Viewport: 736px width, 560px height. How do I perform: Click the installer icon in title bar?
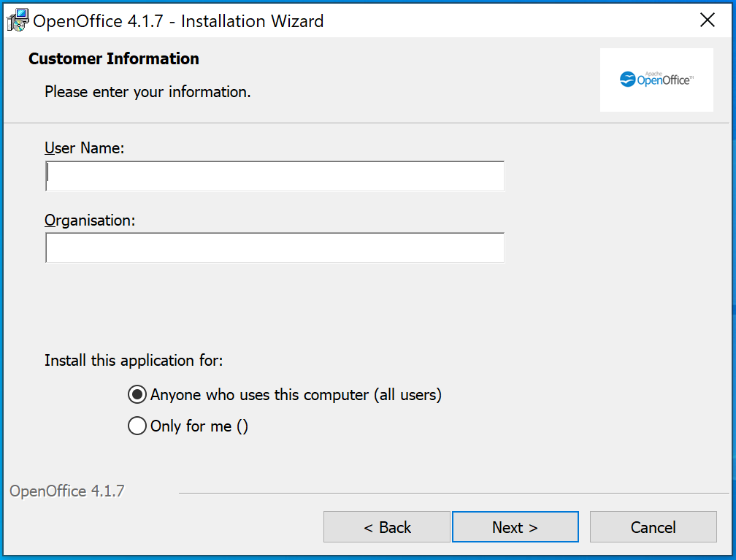click(x=18, y=20)
